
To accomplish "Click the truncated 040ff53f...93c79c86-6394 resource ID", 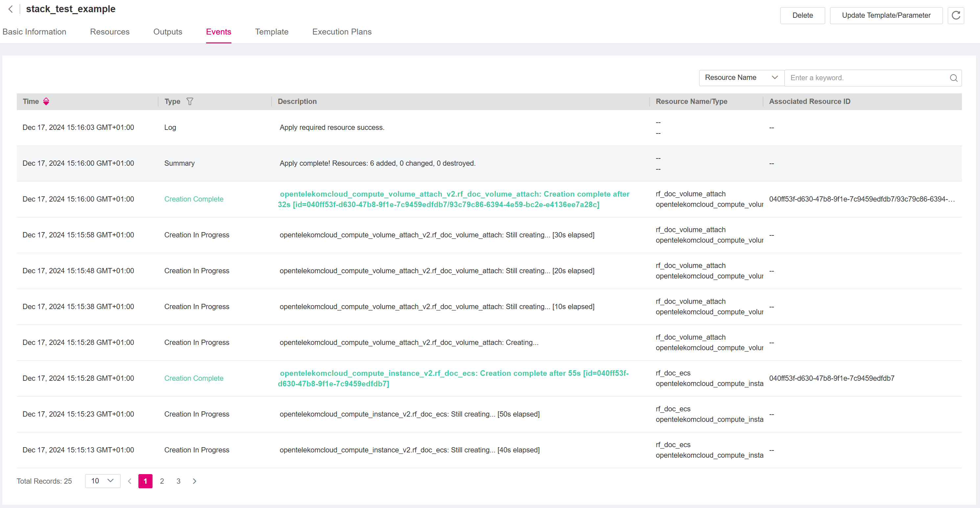I will point(862,199).
